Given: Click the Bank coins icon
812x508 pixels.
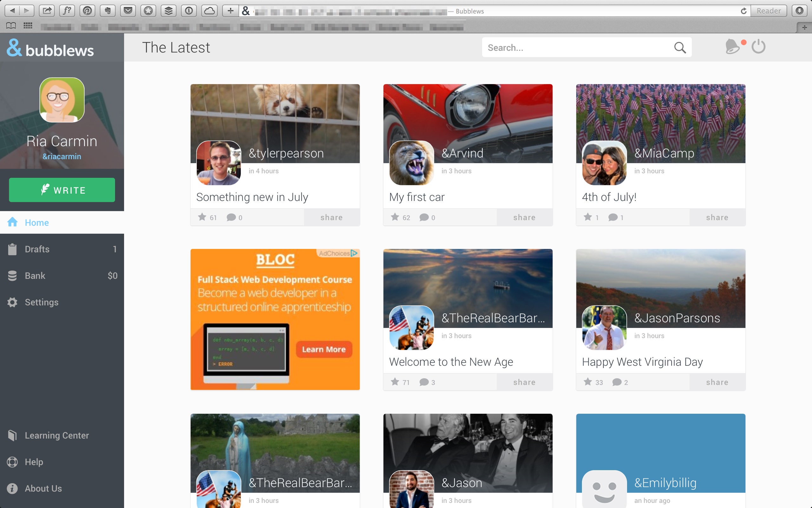Looking at the screenshot, I should [x=12, y=276].
